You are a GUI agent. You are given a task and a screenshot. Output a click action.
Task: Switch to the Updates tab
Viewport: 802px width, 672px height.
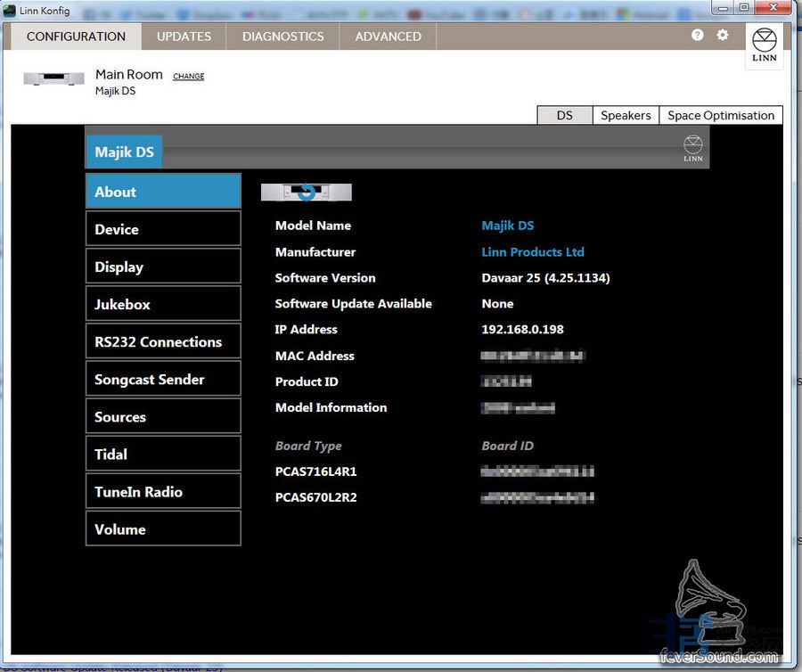tap(184, 37)
